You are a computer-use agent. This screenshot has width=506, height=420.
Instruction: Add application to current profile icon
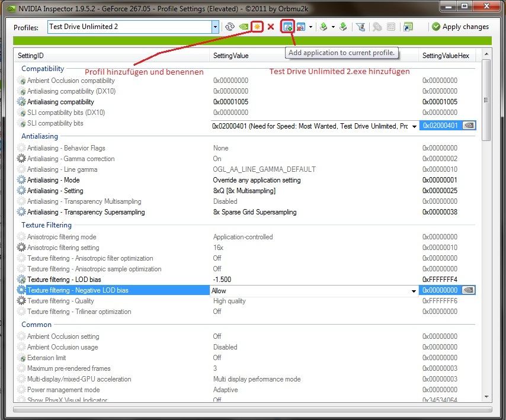point(287,27)
